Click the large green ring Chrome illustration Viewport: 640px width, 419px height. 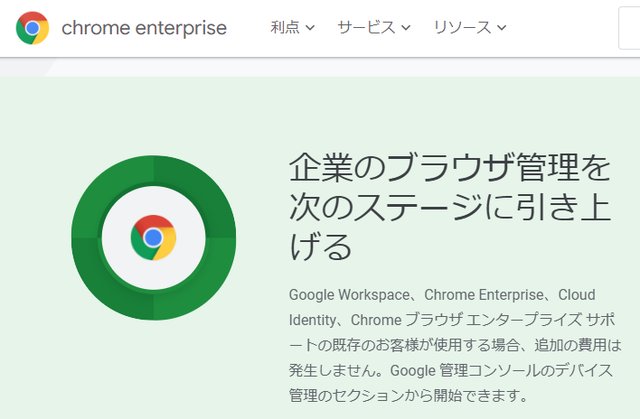coord(153,238)
